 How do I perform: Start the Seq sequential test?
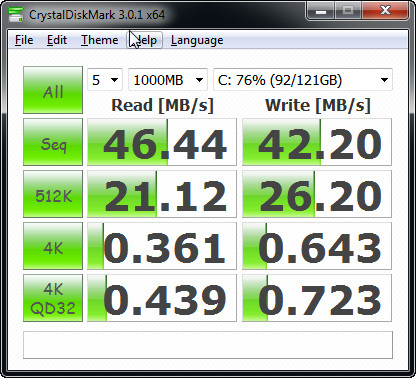coord(53,142)
